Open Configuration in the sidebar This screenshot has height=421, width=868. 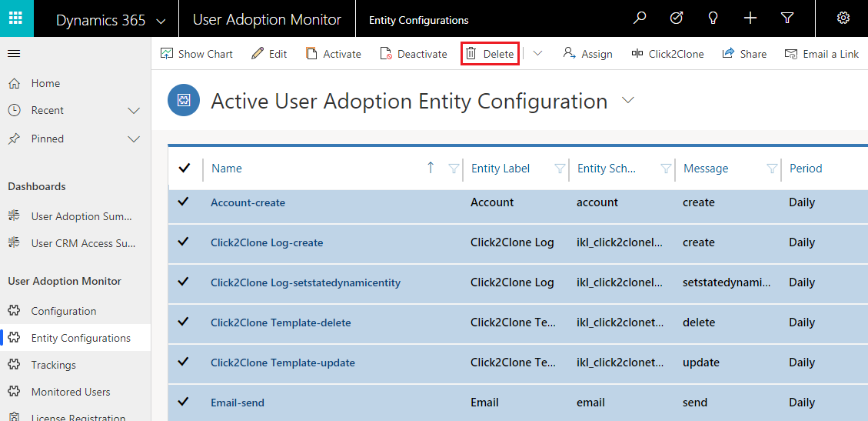pos(75,311)
